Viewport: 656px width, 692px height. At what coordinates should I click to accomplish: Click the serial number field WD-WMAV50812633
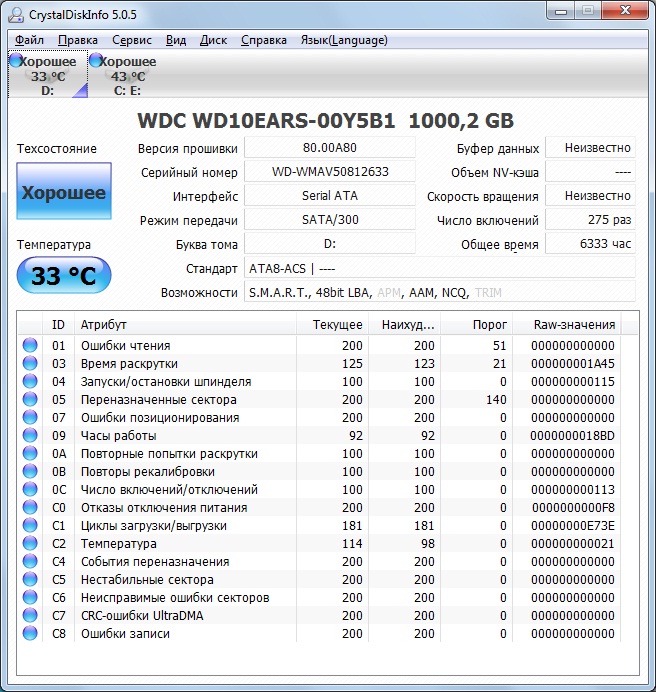coord(329,172)
